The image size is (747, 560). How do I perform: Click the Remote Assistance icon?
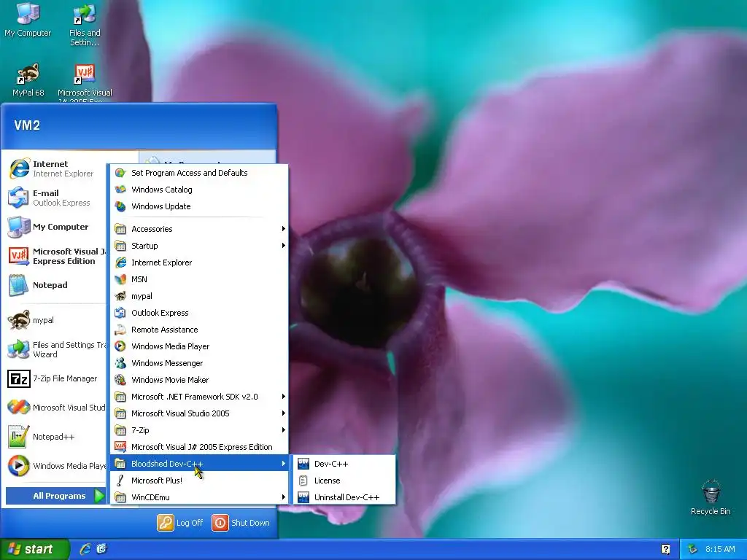tap(120, 330)
